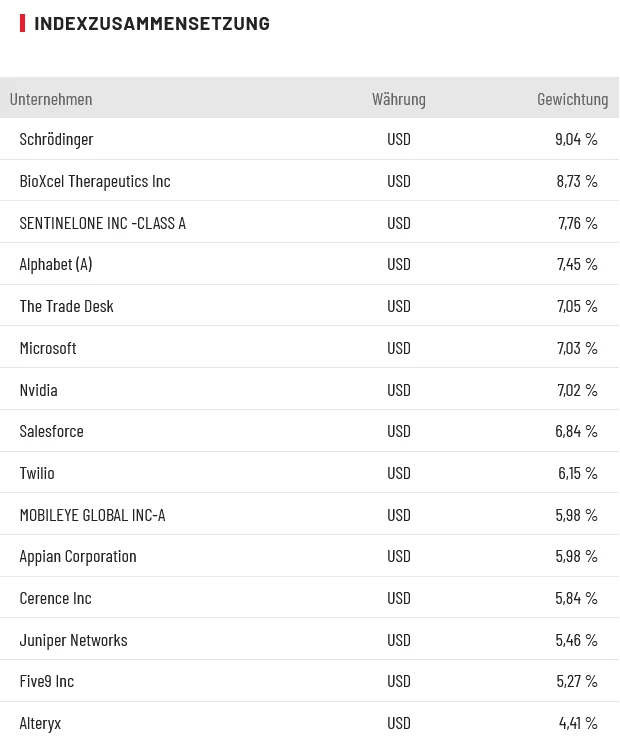Open Appian Corporation row

78,556
